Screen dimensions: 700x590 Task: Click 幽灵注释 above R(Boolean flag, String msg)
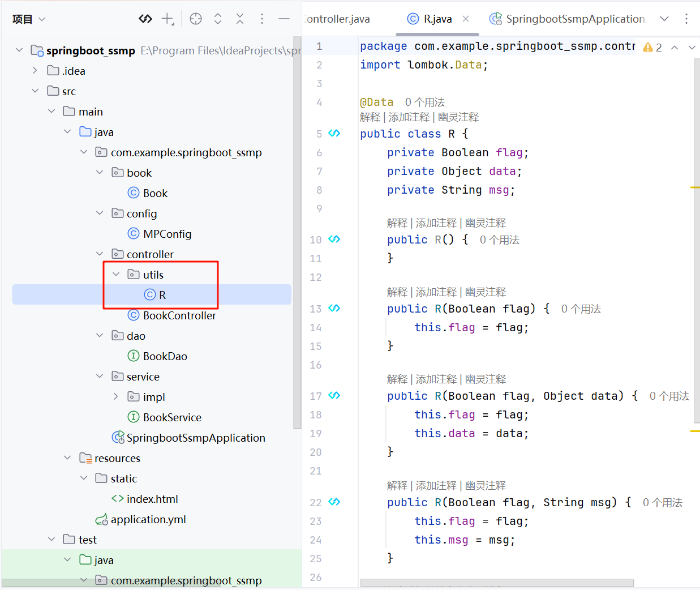[x=486, y=486]
